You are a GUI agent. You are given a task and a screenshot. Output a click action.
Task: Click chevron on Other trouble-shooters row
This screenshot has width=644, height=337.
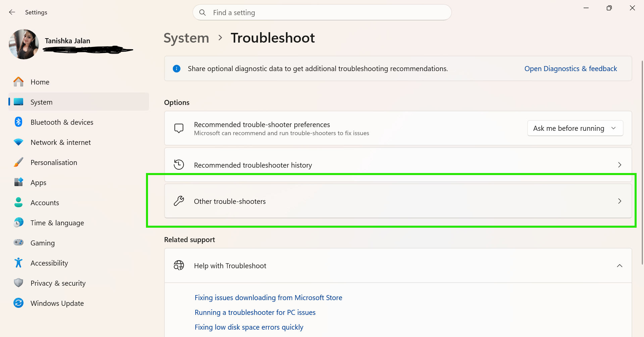[x=620, y=201]
